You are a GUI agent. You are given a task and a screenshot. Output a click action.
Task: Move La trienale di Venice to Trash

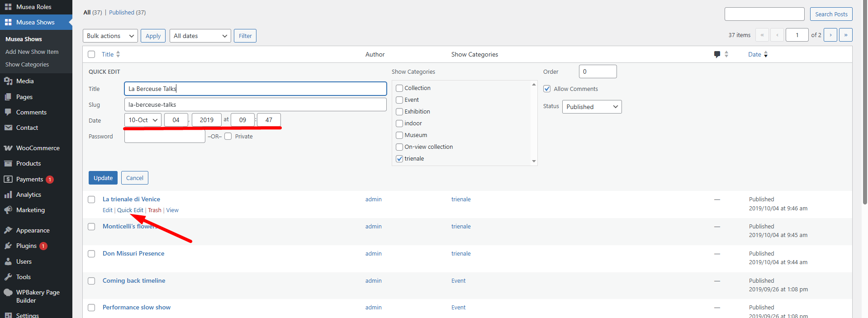coord(155,210)
